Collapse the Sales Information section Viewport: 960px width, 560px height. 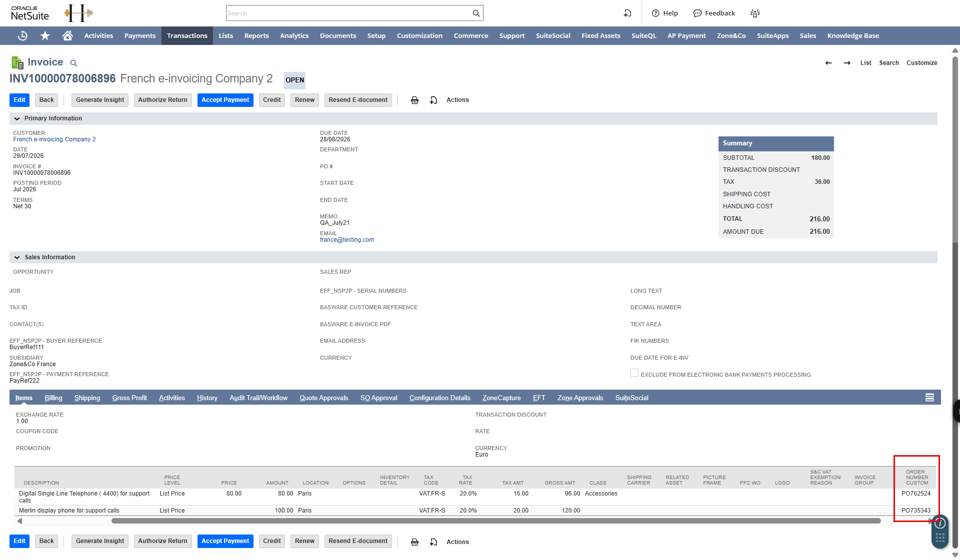click(x=17, y=257)
